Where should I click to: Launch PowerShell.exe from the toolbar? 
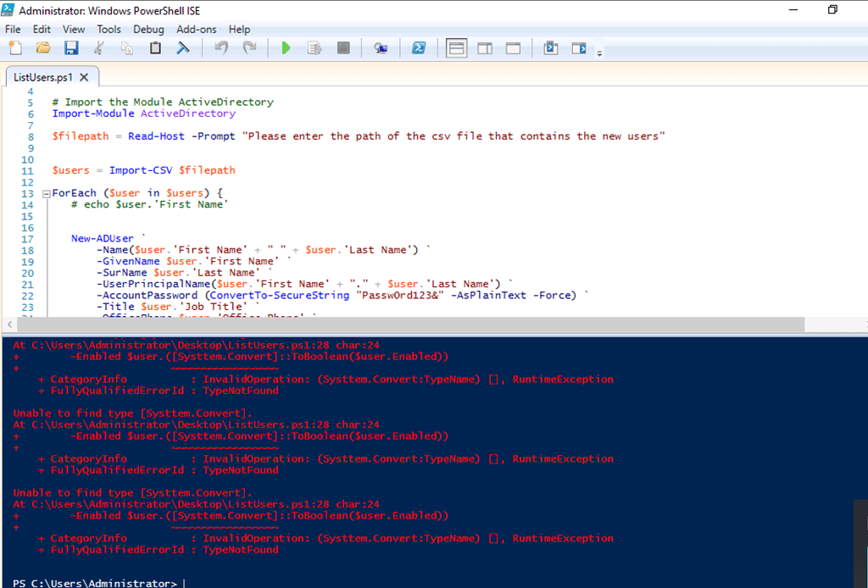pos(419,48)
